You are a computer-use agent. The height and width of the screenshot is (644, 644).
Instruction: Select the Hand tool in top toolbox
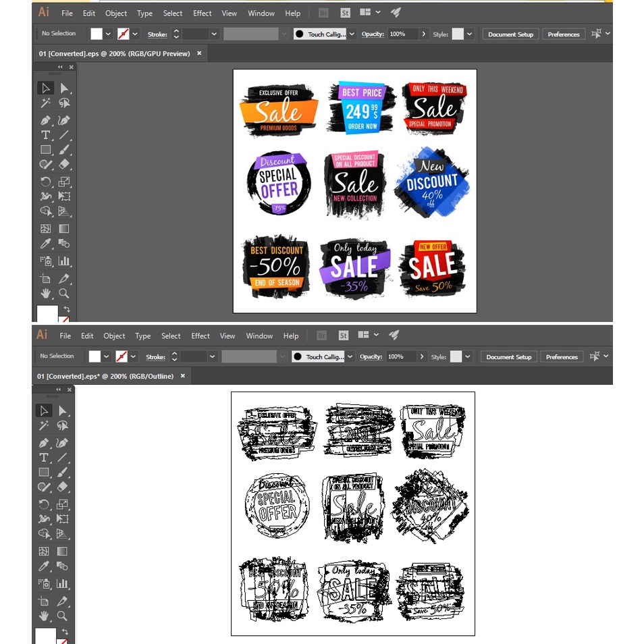coord(45,294)
